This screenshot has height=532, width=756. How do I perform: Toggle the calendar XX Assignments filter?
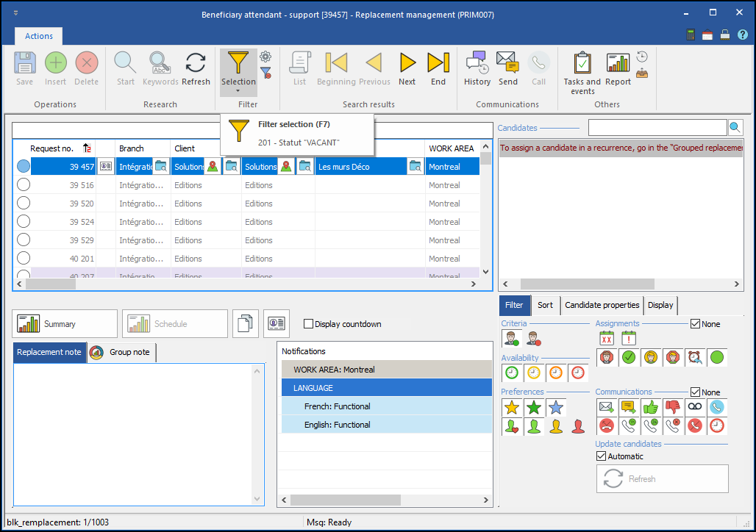[607, 338]
